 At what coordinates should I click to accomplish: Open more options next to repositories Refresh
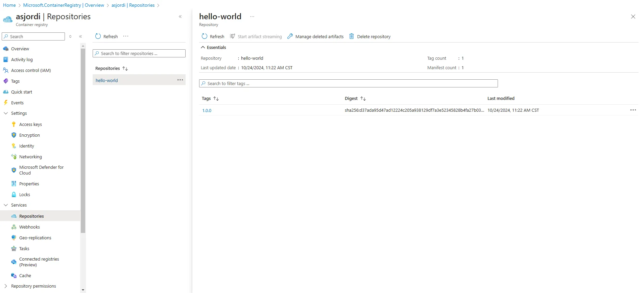(x=126, y=36)
